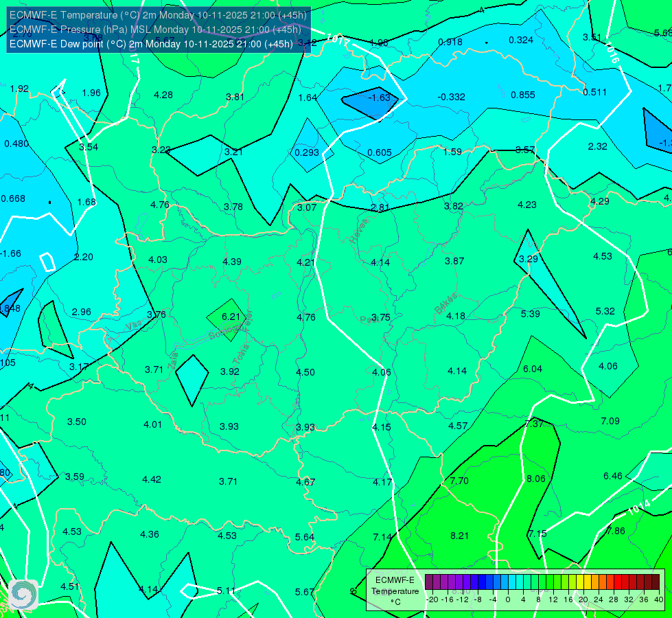Click the 0.918 temperature value
This screenshot has height=618, width=672.
(450, 42)
